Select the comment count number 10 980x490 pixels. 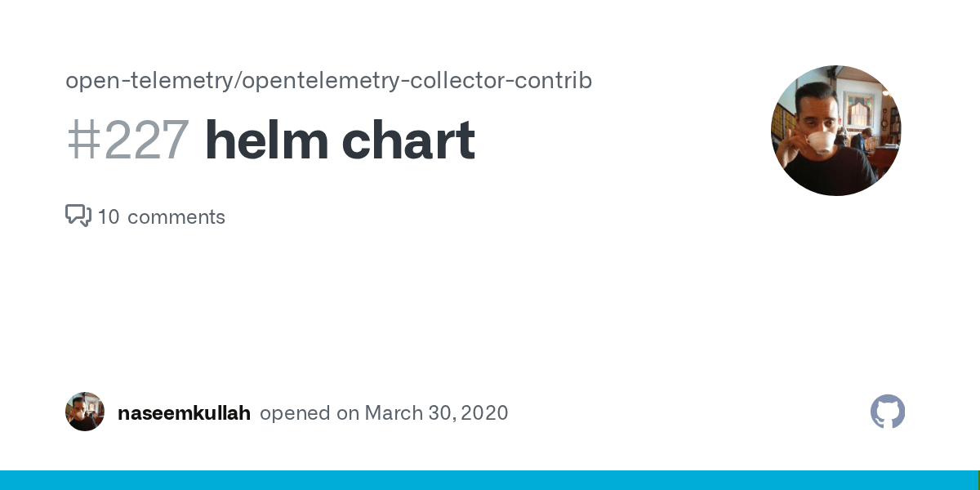click(109, 217)
